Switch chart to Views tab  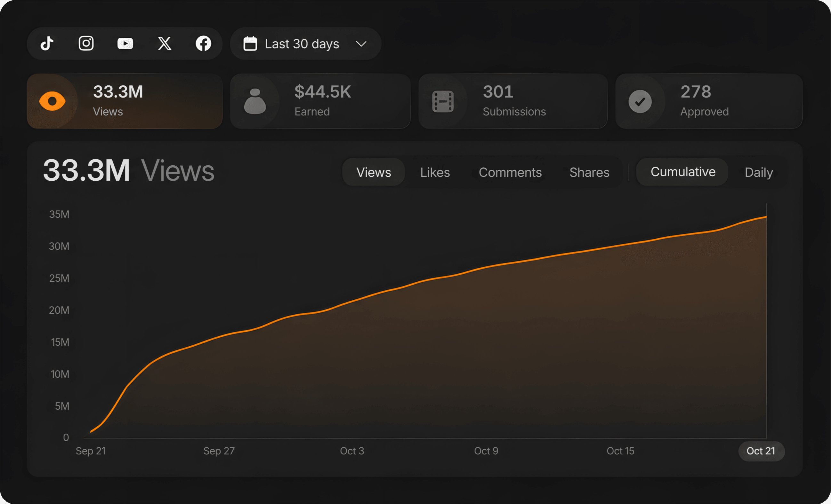click(373, 172)
